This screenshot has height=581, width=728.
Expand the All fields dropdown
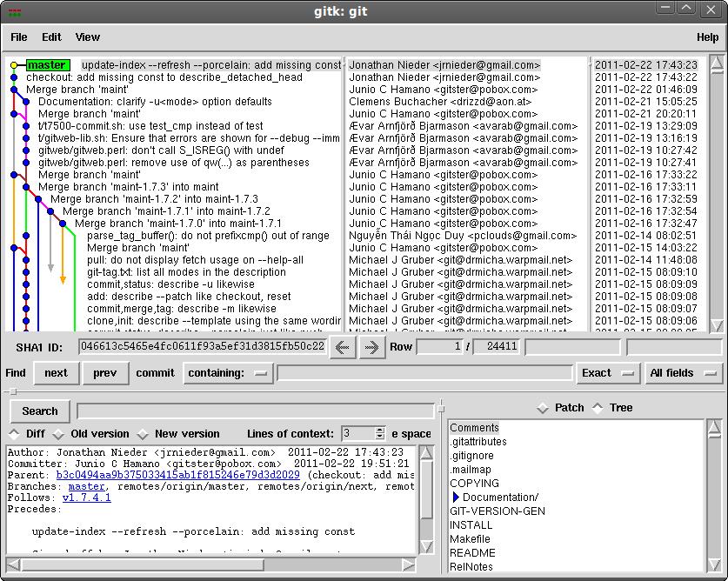[x=683, y=373]
